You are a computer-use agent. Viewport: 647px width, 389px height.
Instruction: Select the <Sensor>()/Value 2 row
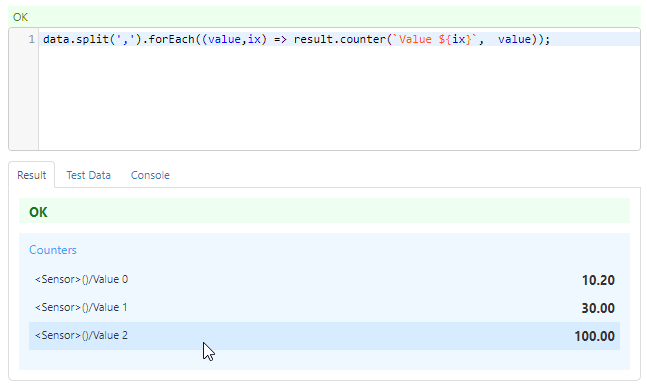(324, 336)
